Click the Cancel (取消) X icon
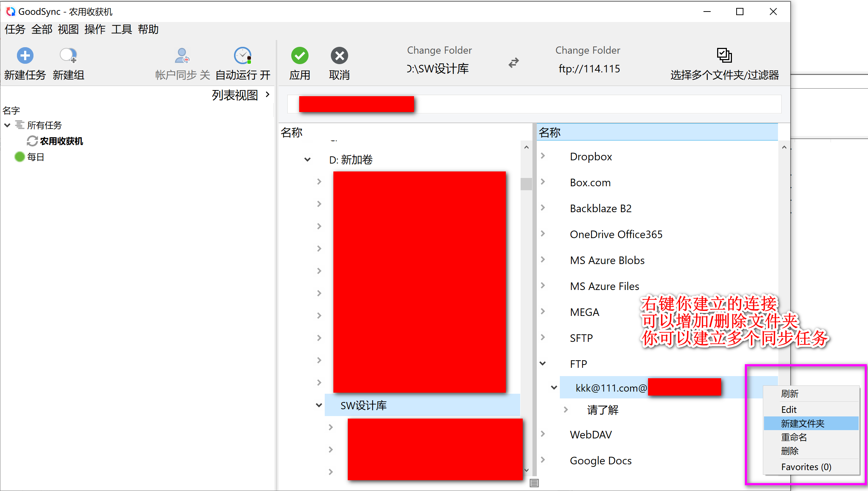This screenshot has width=868, height=491. 339,55
